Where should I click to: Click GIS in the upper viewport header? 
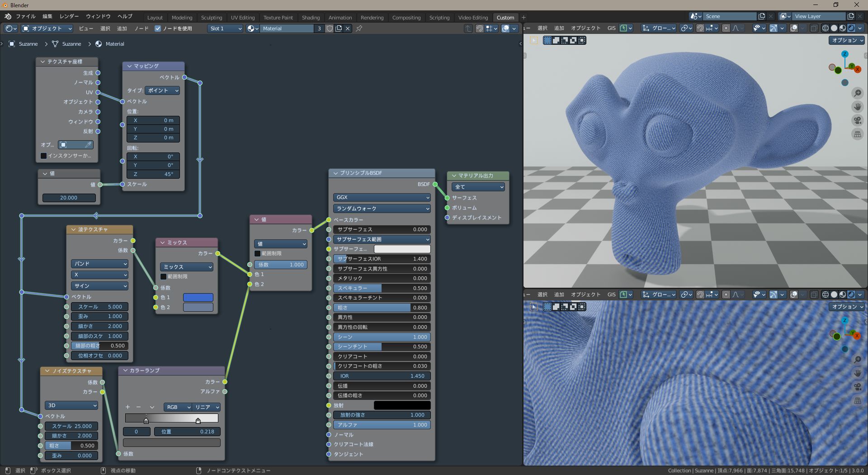(612, 28)
